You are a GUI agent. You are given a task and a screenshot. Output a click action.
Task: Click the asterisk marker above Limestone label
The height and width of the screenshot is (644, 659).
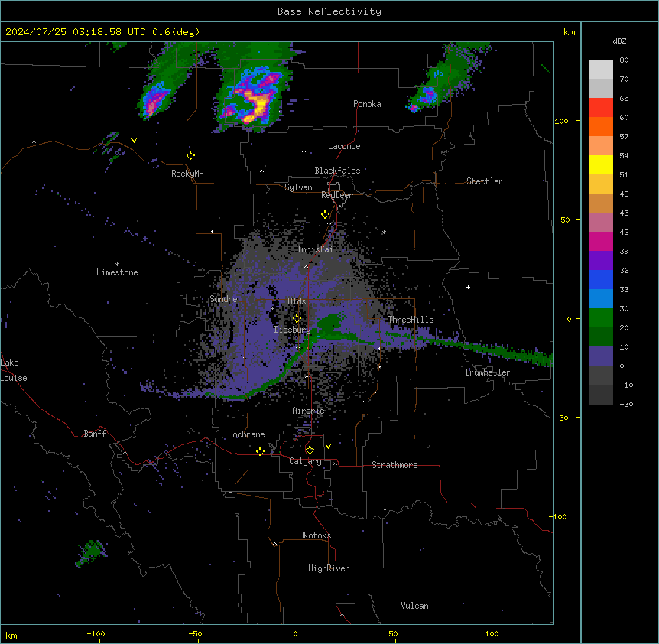[117, 265]
